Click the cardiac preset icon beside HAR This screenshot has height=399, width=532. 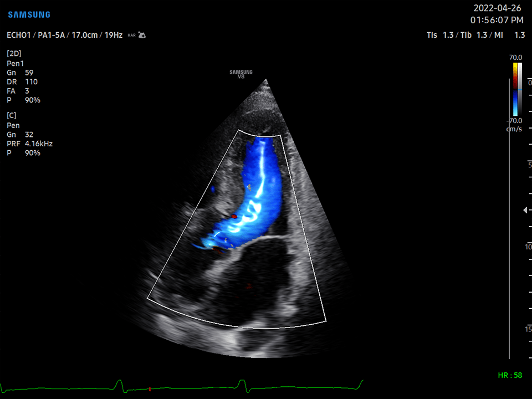pyautogui.click(x=142, y=35)
